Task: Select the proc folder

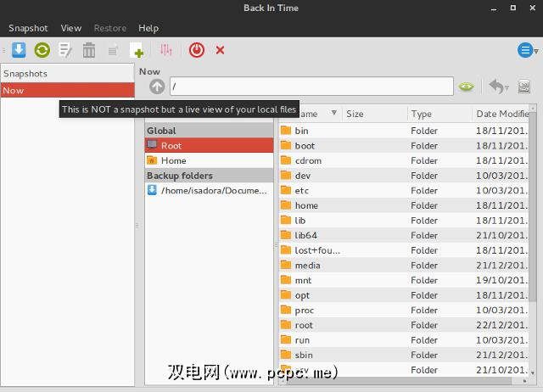Action: [x=404, y=310]
